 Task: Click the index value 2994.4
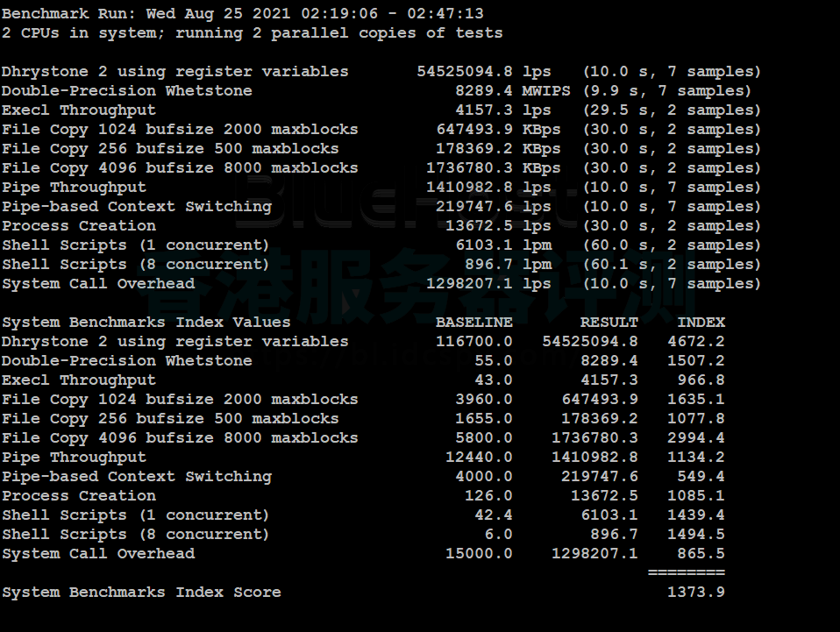pyautogui.click(x=695, y=438)
